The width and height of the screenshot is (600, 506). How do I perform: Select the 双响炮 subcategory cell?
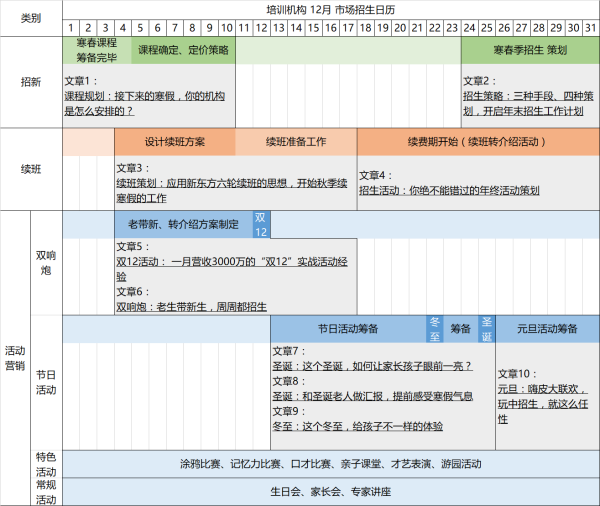[x=46, y=263]
